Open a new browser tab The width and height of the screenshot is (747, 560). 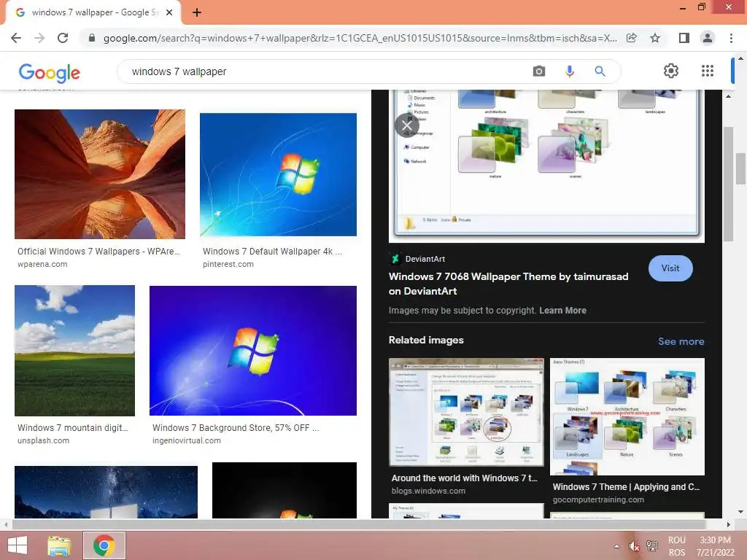[197, 12]
